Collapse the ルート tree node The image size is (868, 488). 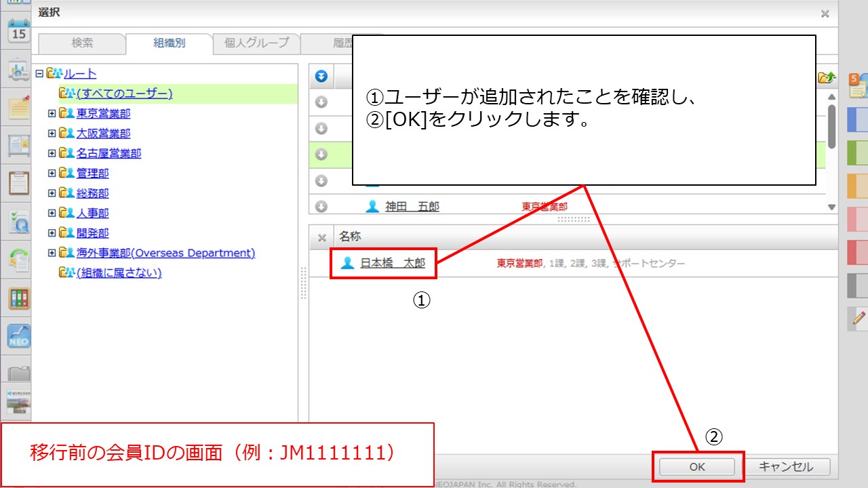pos(39,73)
